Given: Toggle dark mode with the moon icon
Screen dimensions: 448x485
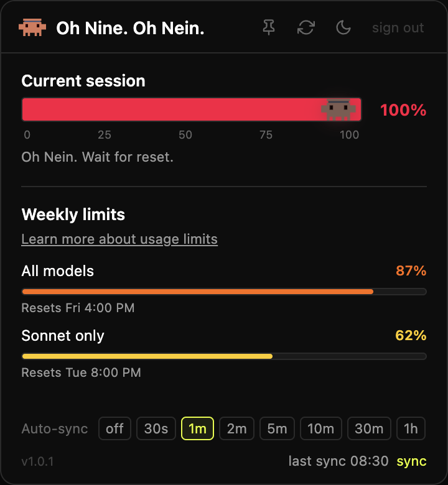Looking at the screenshot, I should (x=343, y=27).
